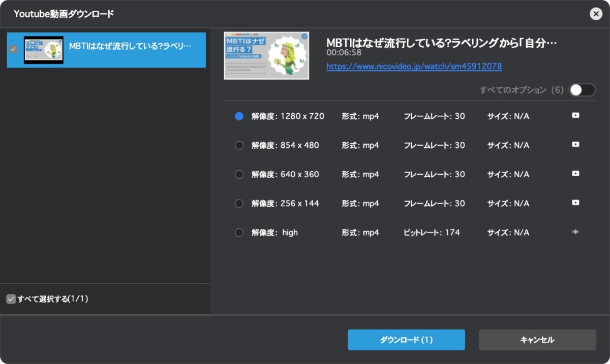Click the video icon on the 256x144 row
This screenshot has width=610, height=364.
pyautogui.click(x=575, y=203)
